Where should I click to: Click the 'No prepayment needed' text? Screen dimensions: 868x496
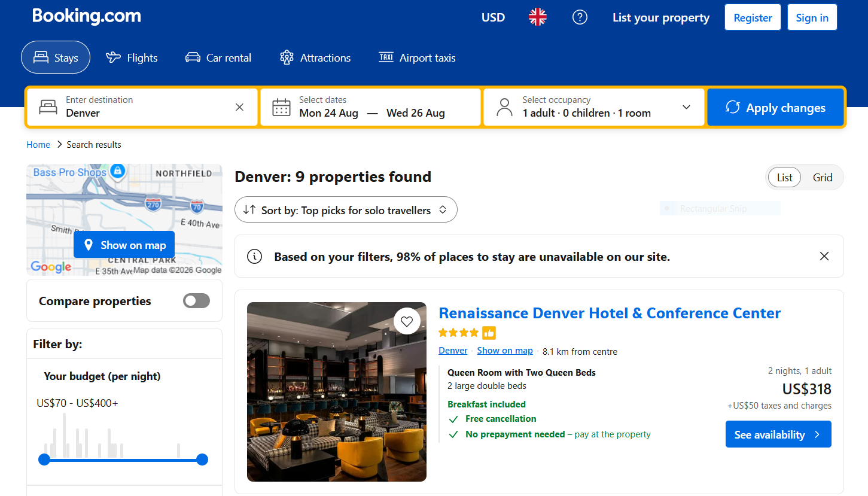tap(515, 434)
